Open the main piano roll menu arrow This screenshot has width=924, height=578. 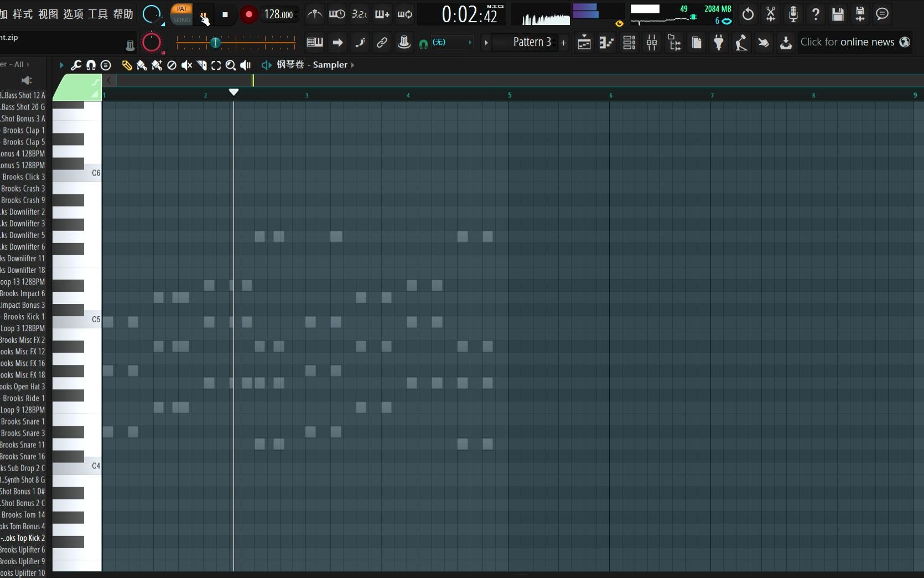click(61, 65)
